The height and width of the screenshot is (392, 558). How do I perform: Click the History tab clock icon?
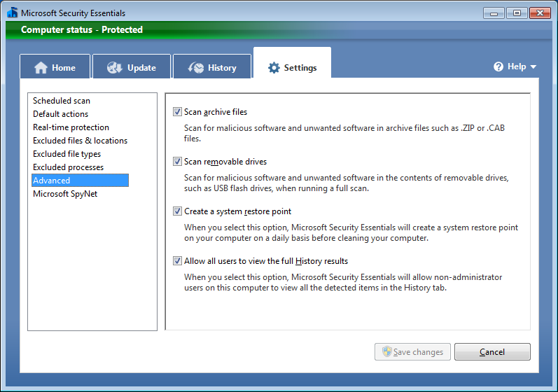[x=196, y=68]
